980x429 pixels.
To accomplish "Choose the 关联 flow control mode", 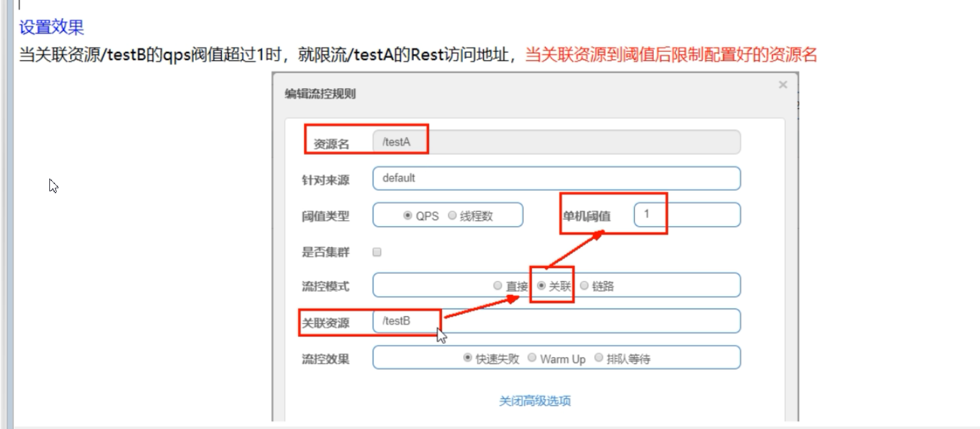I will click(541, 286).
